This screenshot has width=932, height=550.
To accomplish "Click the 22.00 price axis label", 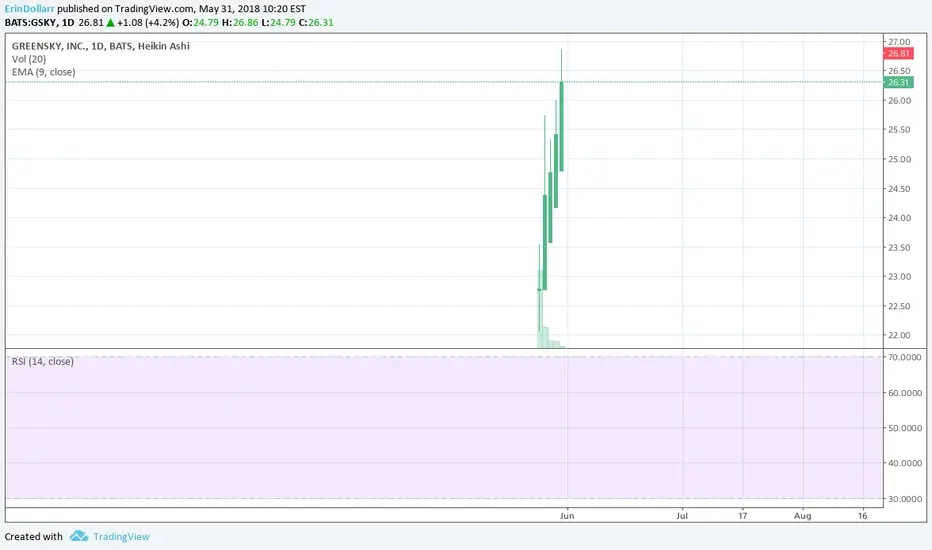I will (899, 335).
